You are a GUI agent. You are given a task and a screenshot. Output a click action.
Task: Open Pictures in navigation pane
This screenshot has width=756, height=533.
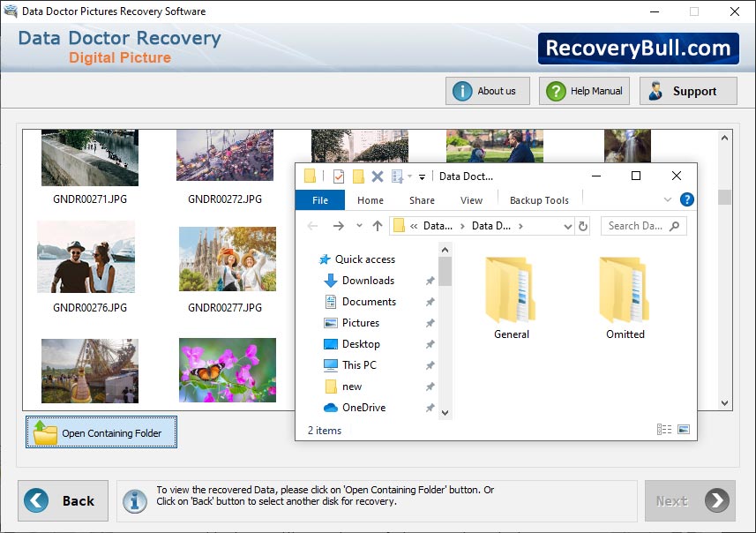tap(360, 323)
